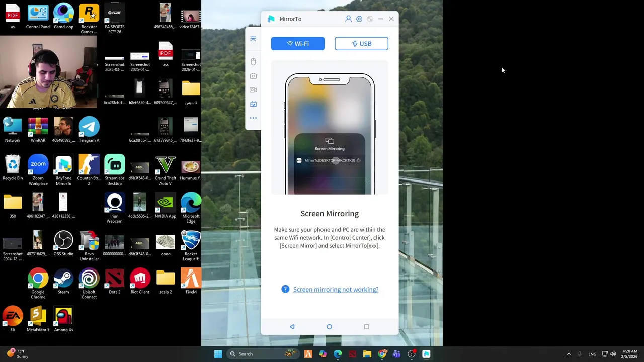Viewport: 644px width, 362px height.
Task: Open the live stream icon in sidebar
Action: (x=253, y=104)
